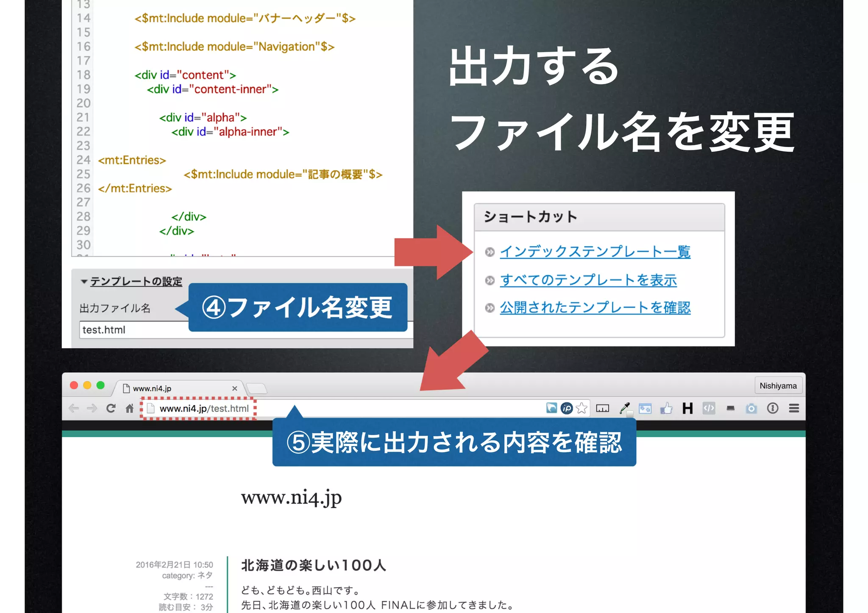
Task: Open the iP extension icon
Action: pos(567,408)
